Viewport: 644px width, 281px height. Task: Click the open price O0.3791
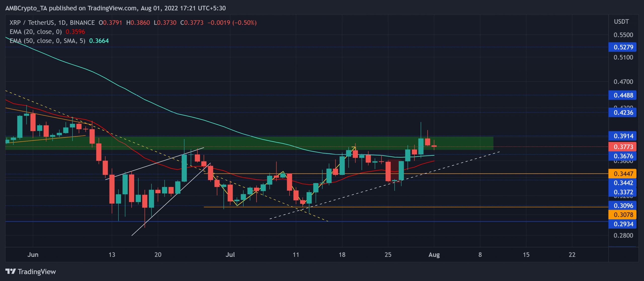point(110,23)
